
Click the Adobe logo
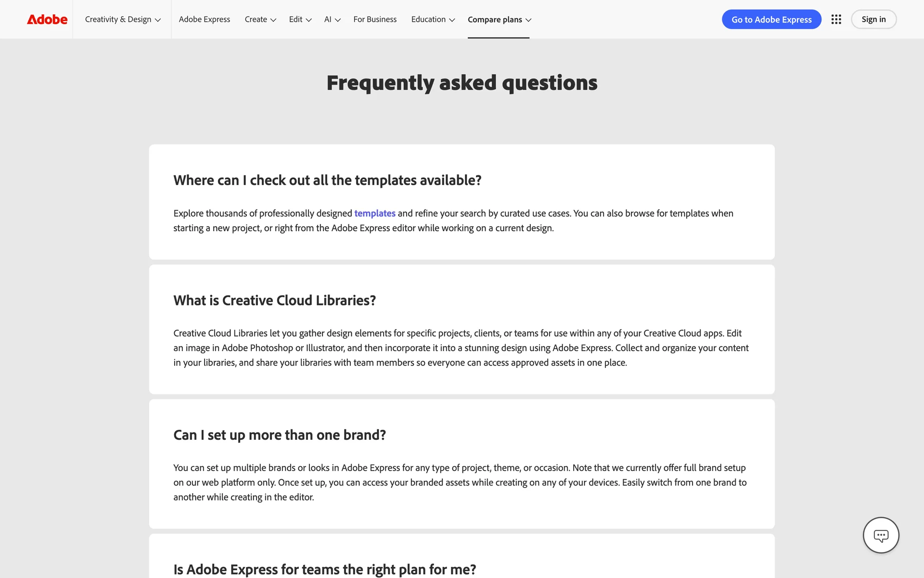47,19
